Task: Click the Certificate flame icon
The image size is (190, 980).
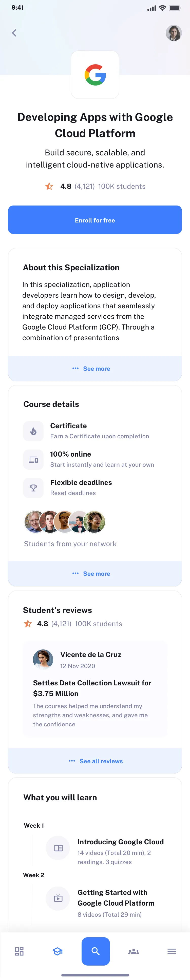Action: [x=33, y=431]
